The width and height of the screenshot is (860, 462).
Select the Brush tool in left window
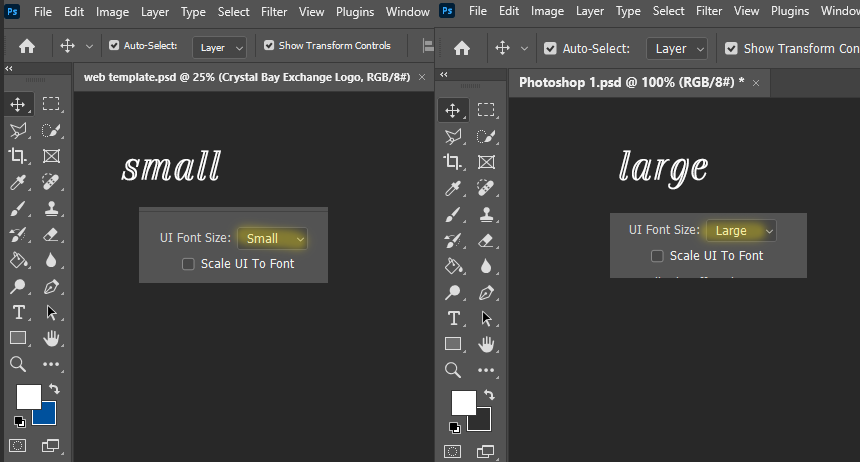[x=18, y=209]
